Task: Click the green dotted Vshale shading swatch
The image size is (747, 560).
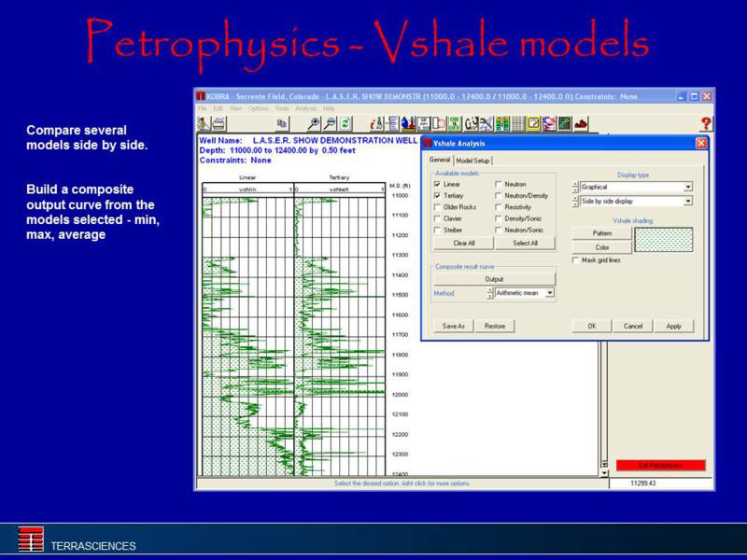Action: [x=664, y=240]
